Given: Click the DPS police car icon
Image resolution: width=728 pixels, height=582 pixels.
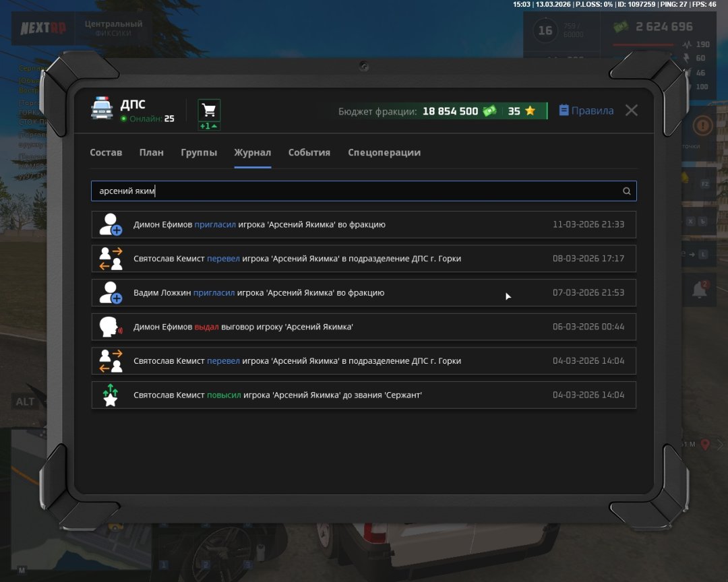Looking at the screenshot, I should click(102, 109).
